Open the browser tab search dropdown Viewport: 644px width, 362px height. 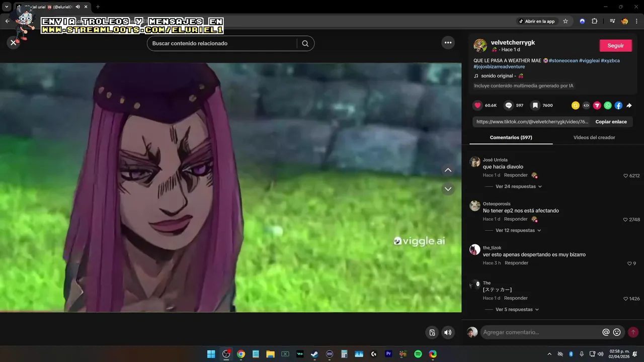7,7
